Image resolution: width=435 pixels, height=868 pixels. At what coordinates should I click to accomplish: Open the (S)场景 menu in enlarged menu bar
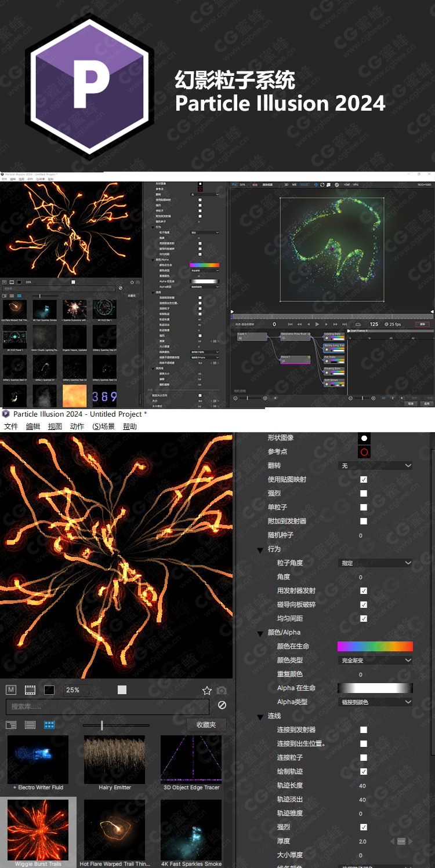click(x=103, y=426)
